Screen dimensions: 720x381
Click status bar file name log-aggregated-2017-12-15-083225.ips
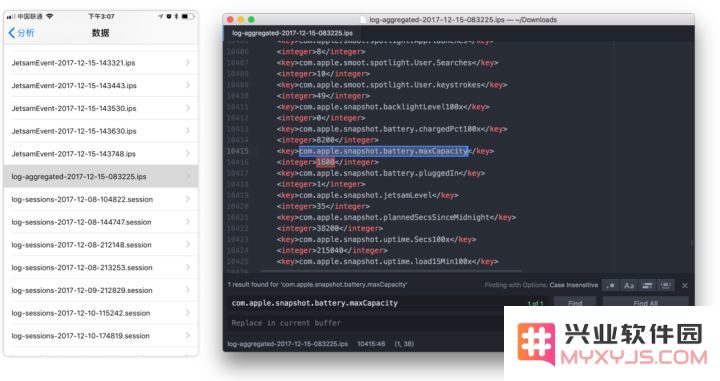coord(287,344)
